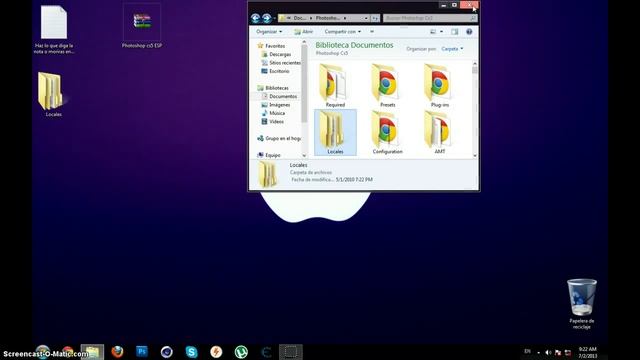The image size is (640, 360).
Task: Open Explorer help
Action: point(469,31)
